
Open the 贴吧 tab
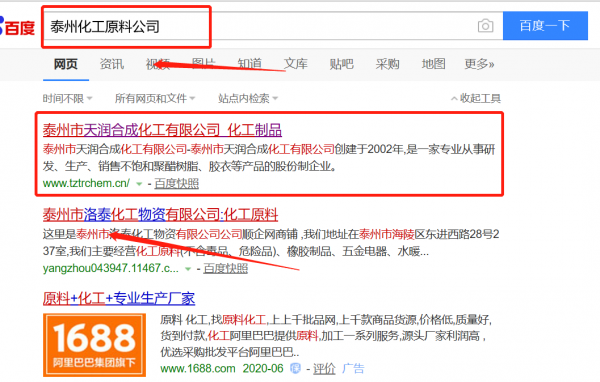tap(341, 64)
